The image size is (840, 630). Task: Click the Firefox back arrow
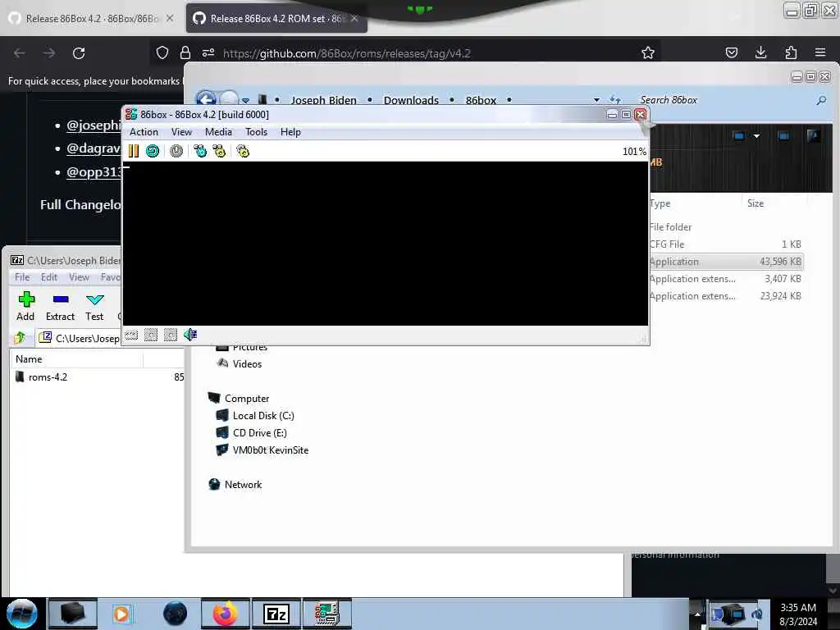click(x=20, y=53)
